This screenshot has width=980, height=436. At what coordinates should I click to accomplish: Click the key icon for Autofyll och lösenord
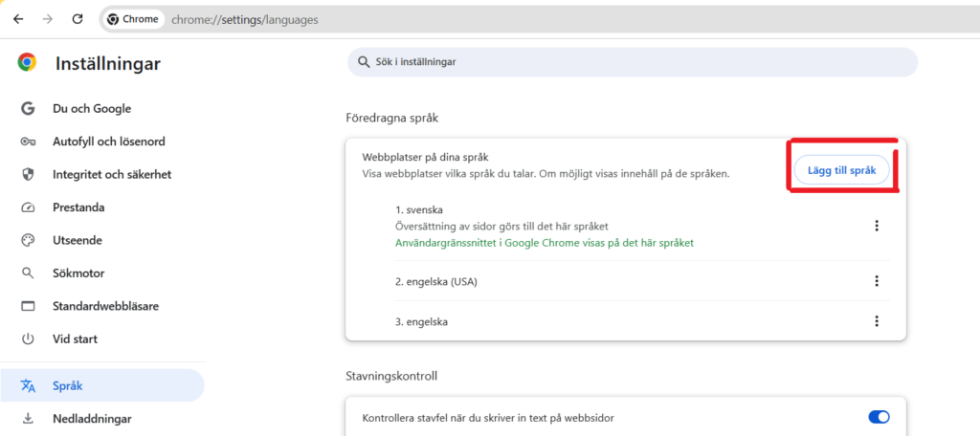click(28, 142)
